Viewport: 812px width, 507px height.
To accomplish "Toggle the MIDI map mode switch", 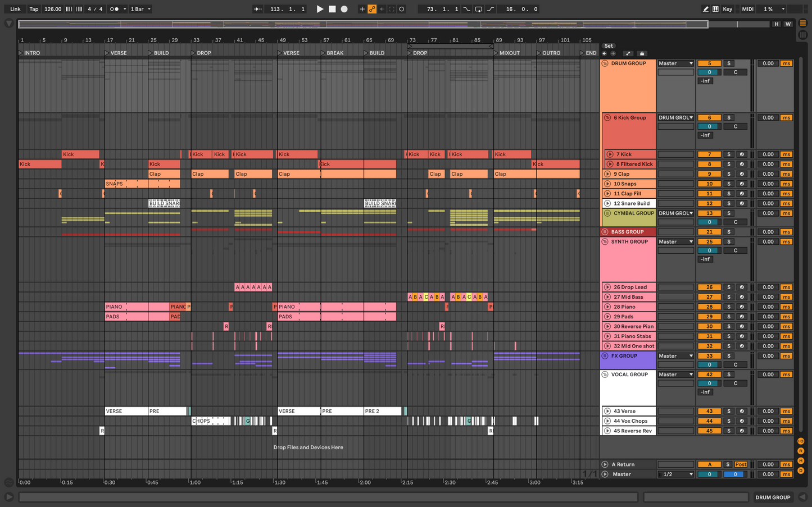I will click(747, 9).
